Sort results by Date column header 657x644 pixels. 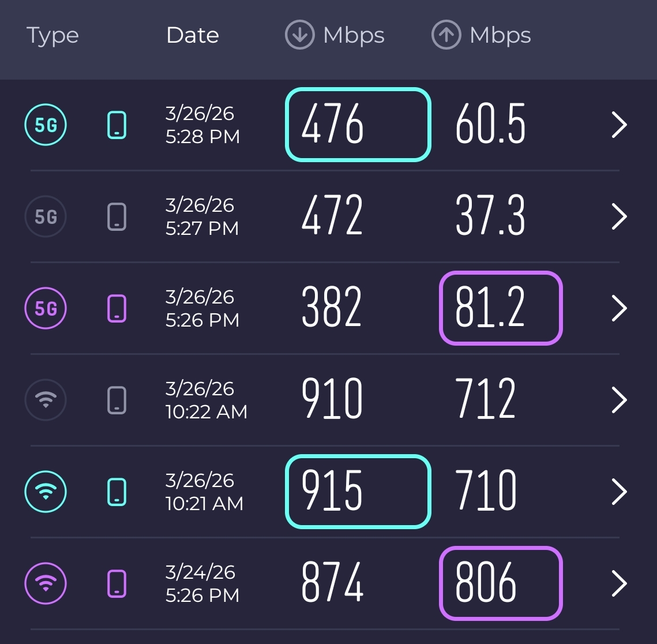click(x=193, y=35)
